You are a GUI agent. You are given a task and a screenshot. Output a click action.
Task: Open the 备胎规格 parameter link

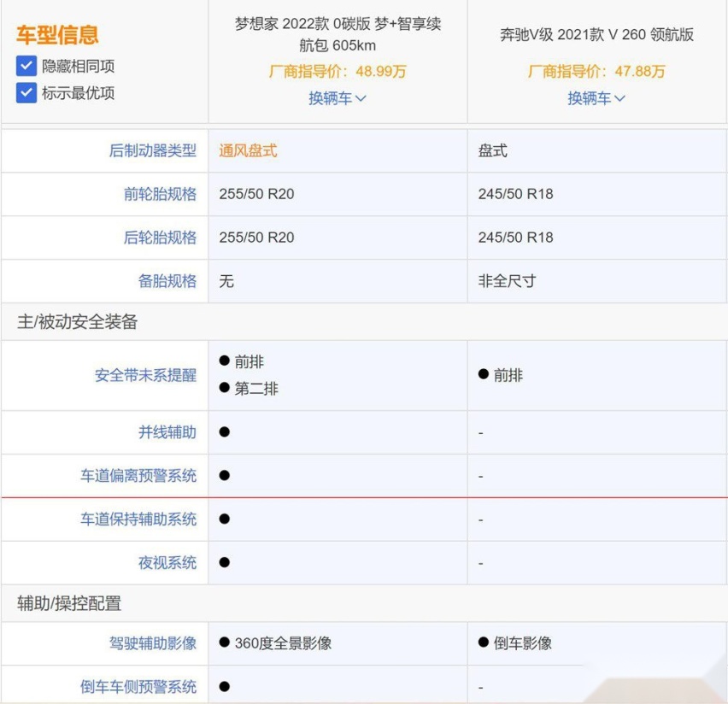point(167,281)
